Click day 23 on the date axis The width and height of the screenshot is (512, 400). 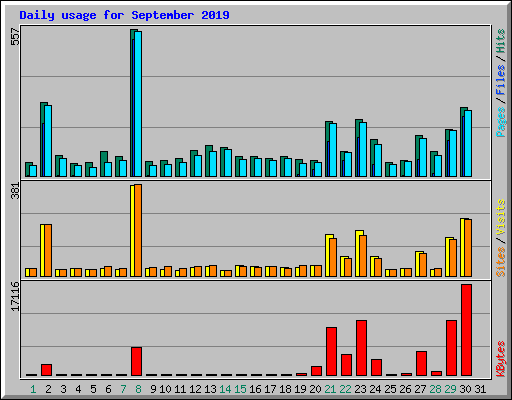360,389
